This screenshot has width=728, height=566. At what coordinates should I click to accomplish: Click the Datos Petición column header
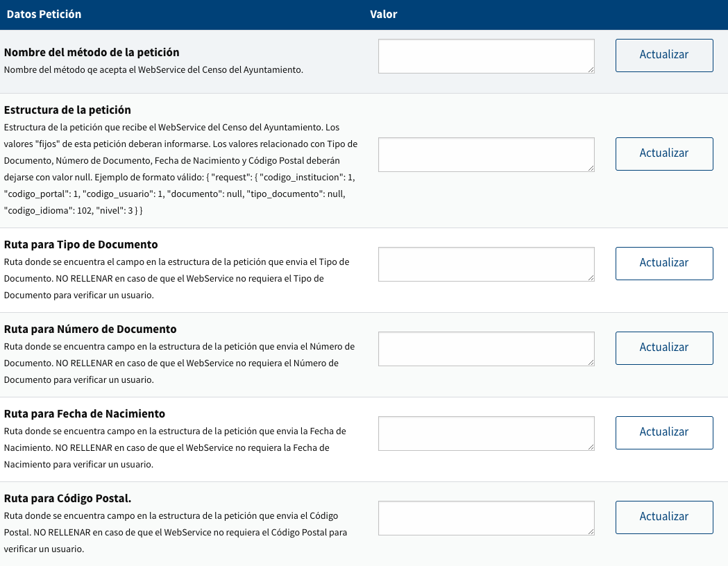click(x=44, y=15)
